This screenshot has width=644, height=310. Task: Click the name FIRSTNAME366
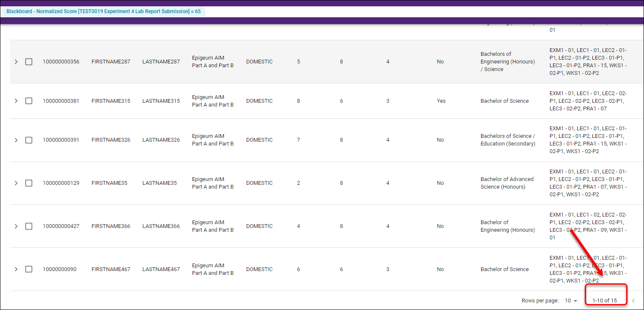pos(111,226)
